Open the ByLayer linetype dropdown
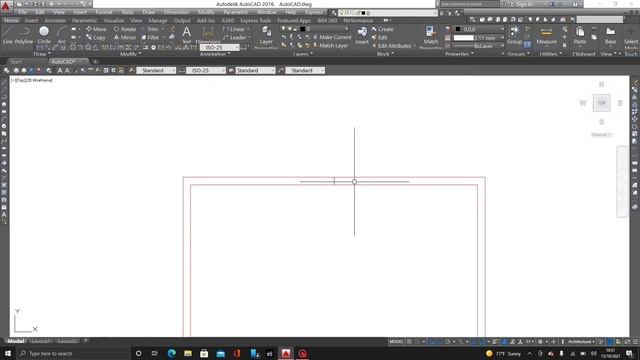 point(478,46)
